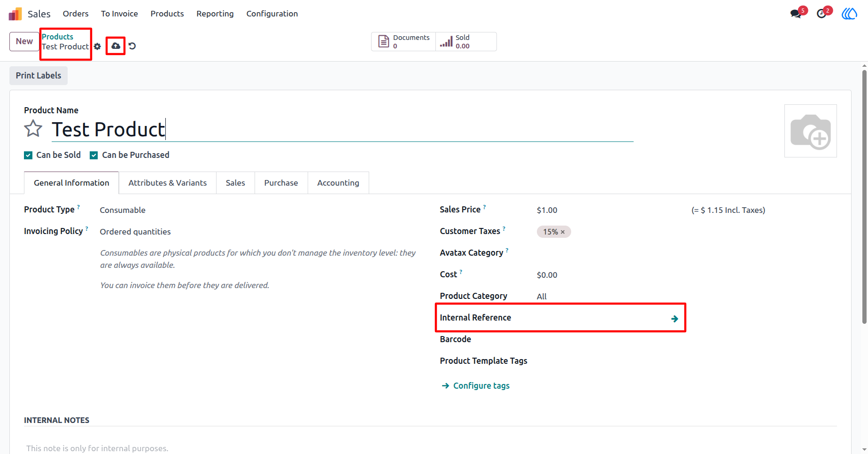This screenshot has height=454, width=868.
Task: Open the Configuration menu
Action: (x=272, y=14)
